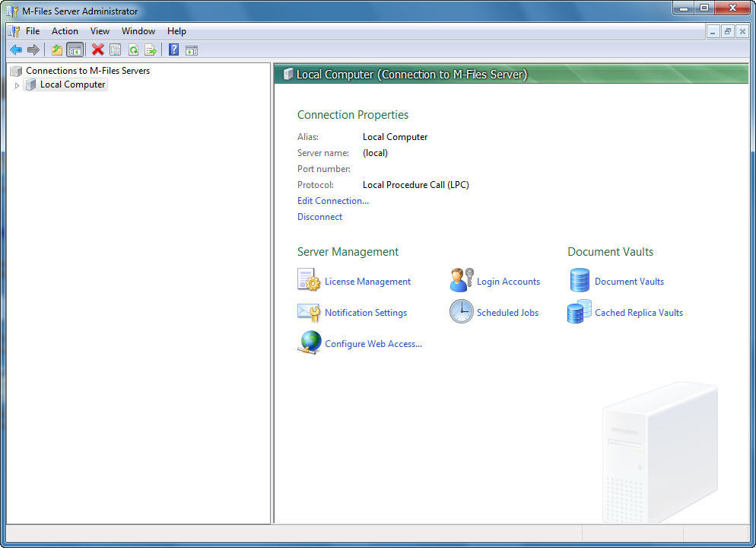The height and width of the screenshot is (548, 756).
Task: Open Properties from the toolbar
Action: (116, 49)
